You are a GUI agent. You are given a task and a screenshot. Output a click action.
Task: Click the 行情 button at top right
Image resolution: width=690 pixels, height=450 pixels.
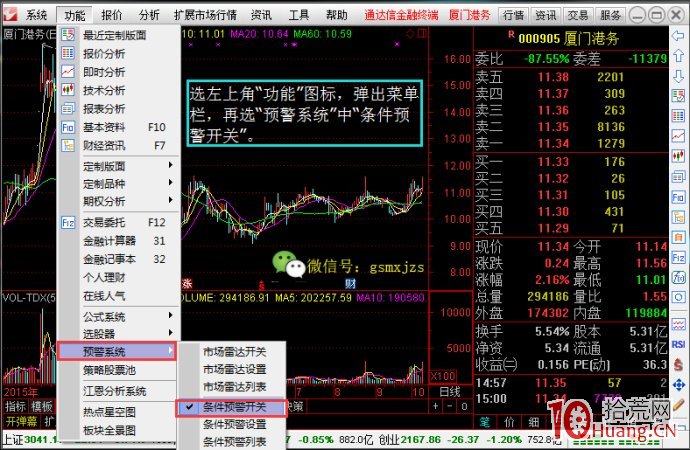point(513,15)
